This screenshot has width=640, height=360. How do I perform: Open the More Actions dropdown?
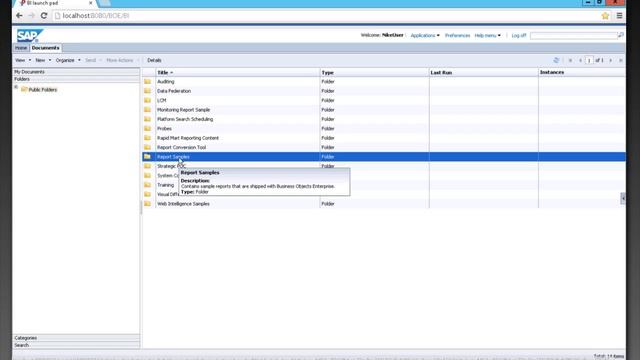coord(122,60)
